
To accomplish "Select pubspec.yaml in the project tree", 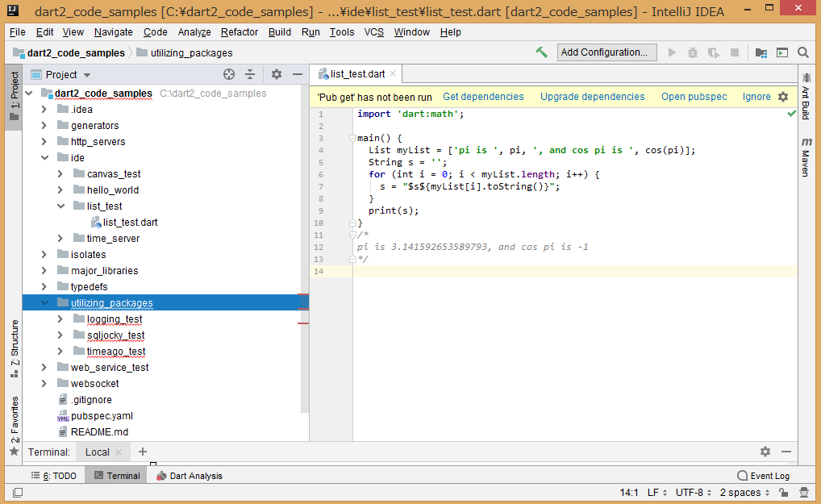I will [102, 416].
